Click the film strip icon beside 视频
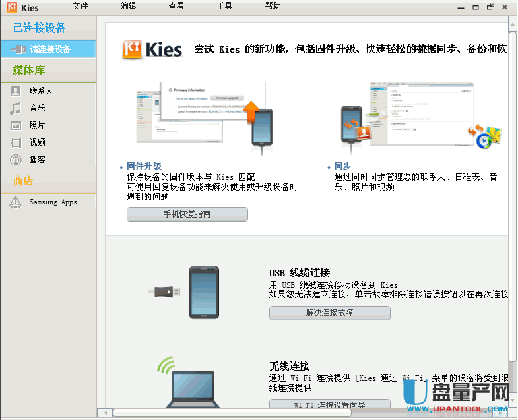 pyautogui.click(x=16, y=142)
